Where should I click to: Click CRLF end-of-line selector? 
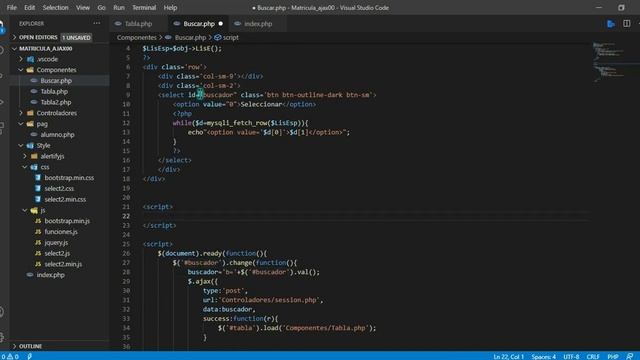(593, 356)
